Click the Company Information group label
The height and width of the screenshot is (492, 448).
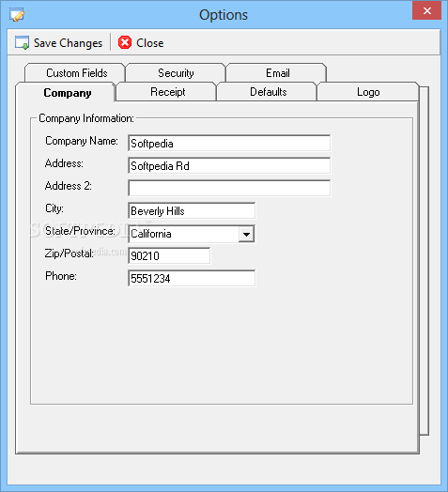click(x=86, y=118)
